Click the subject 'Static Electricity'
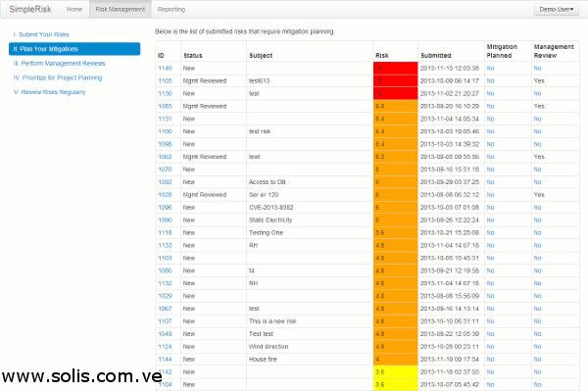This screenshot has height=391, width=588. pyautogui.click(x=270, y=220)
